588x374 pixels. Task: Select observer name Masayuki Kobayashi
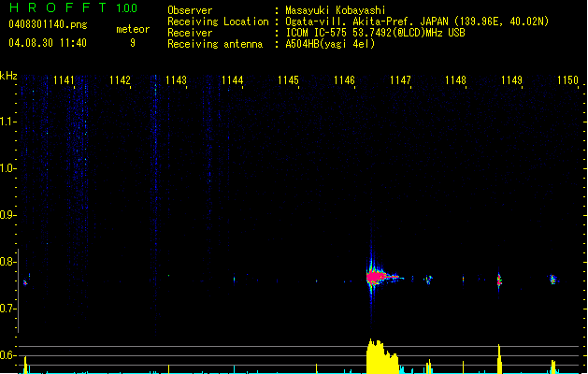(336, 10)
